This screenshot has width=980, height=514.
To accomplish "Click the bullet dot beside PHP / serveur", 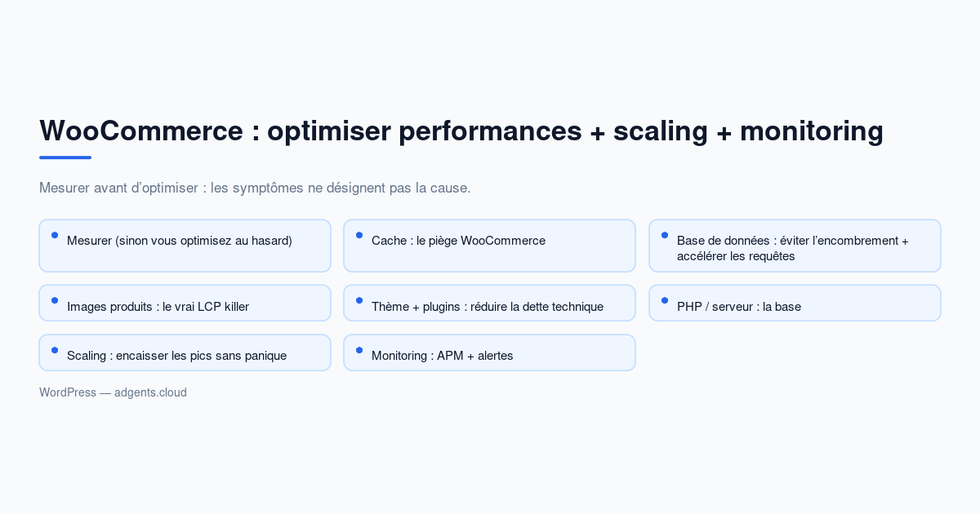I will [665, 300].
